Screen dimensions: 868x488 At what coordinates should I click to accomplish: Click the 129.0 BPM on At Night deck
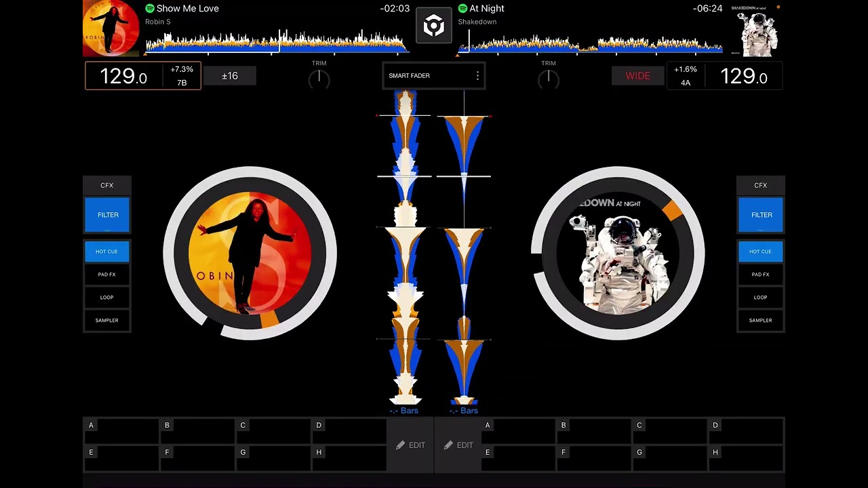(743, 76)
